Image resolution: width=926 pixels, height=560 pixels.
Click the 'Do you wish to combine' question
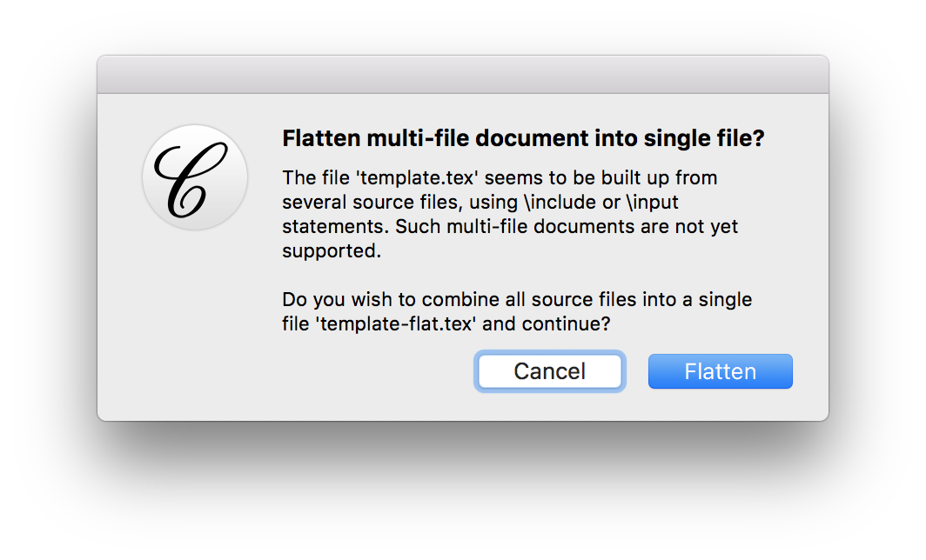coord(517,311)
